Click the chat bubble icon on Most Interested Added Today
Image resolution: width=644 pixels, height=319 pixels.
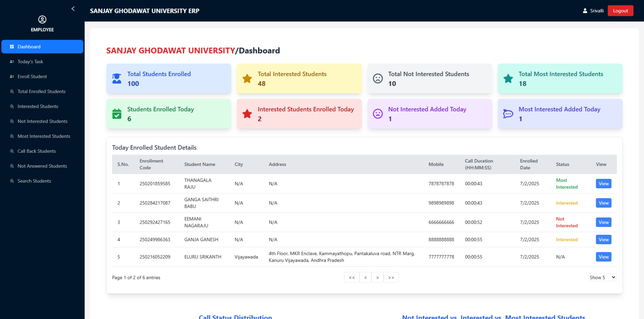[x=508, y=114]
